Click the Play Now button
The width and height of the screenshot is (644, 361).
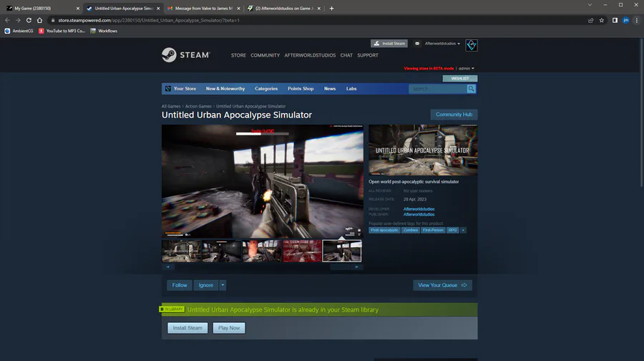point(229,328)
